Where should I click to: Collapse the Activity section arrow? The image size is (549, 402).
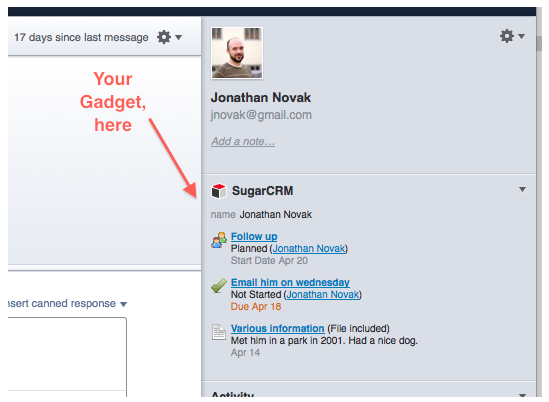522,395
